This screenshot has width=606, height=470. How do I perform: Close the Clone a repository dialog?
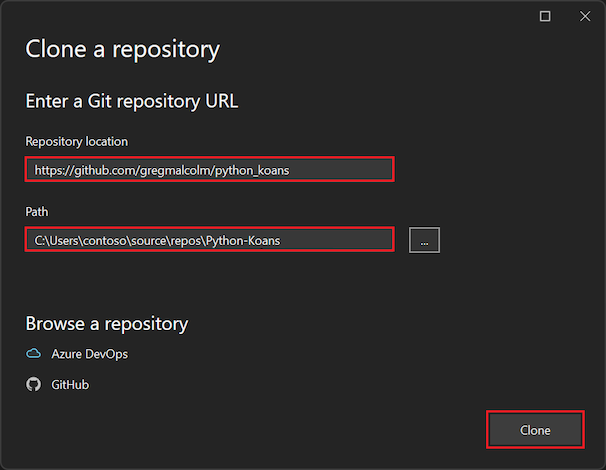coord(585,16)
